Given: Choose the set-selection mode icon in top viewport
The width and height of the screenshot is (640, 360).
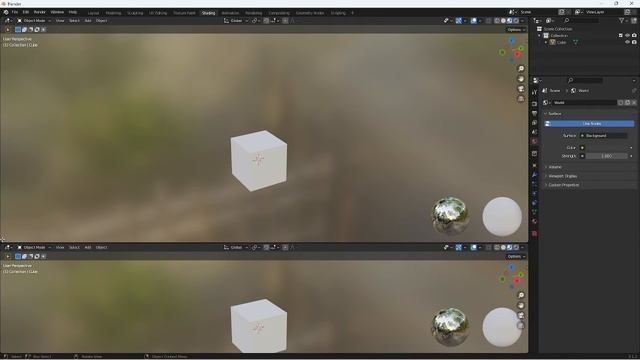Looking at the screenshot, I should 18,29.
